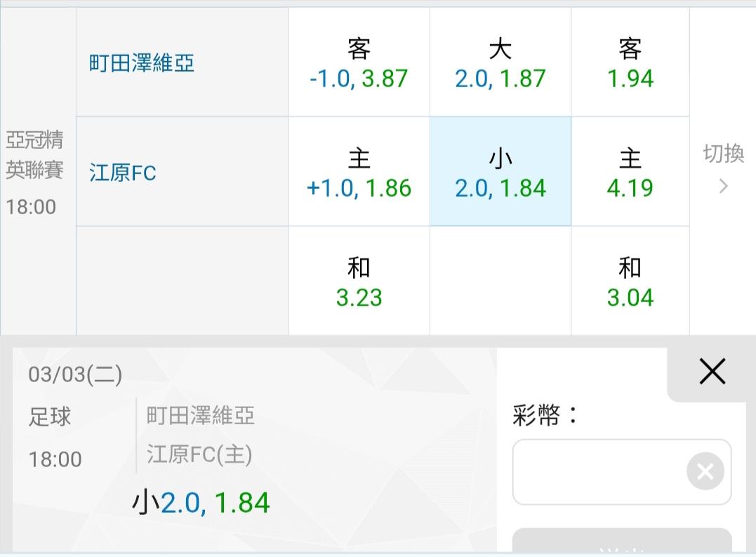The image size is (756, 557).
Task: Click the 小2.0, 1.84 selection in the bet slip
Action: pos(201,503)
